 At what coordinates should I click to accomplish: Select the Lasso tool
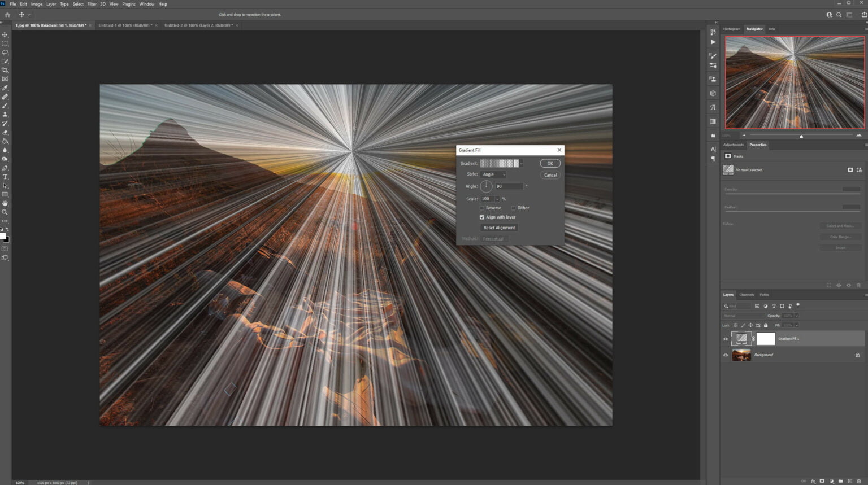(x=5, y=52)
